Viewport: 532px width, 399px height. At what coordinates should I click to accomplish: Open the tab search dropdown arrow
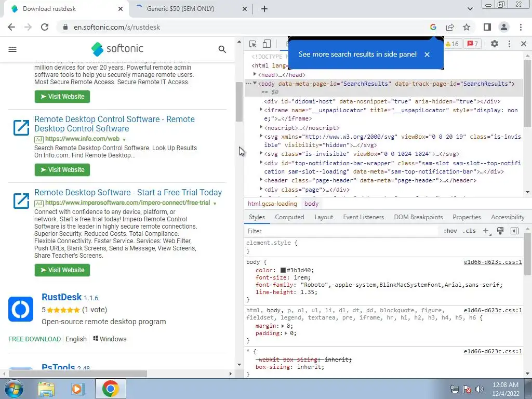tap(470, 9)
